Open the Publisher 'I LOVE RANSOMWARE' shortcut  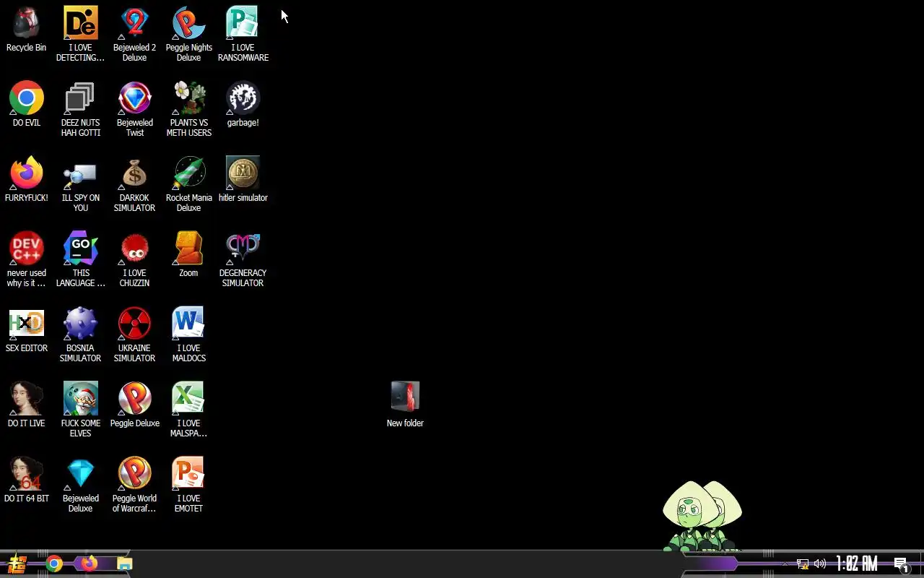(243, 22)
